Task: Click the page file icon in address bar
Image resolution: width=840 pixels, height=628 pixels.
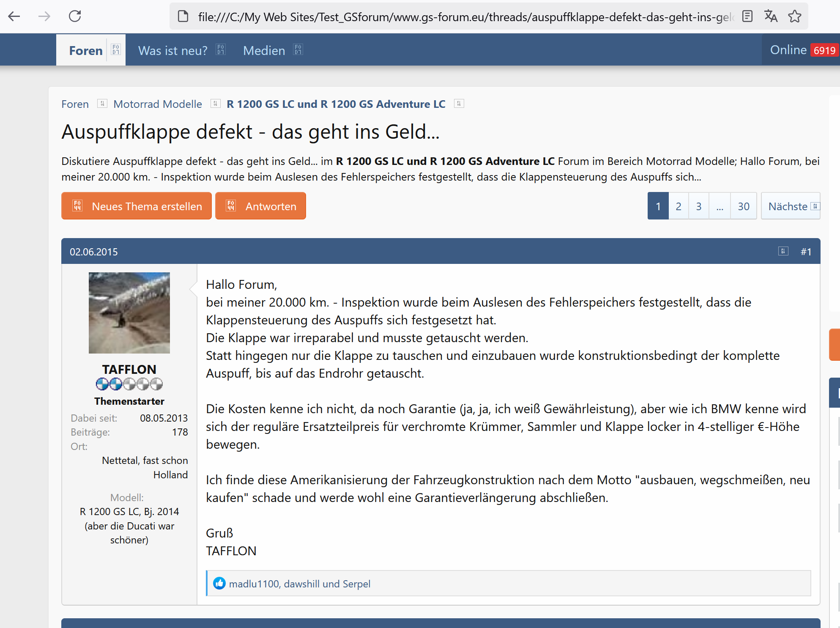Action: 183,16
